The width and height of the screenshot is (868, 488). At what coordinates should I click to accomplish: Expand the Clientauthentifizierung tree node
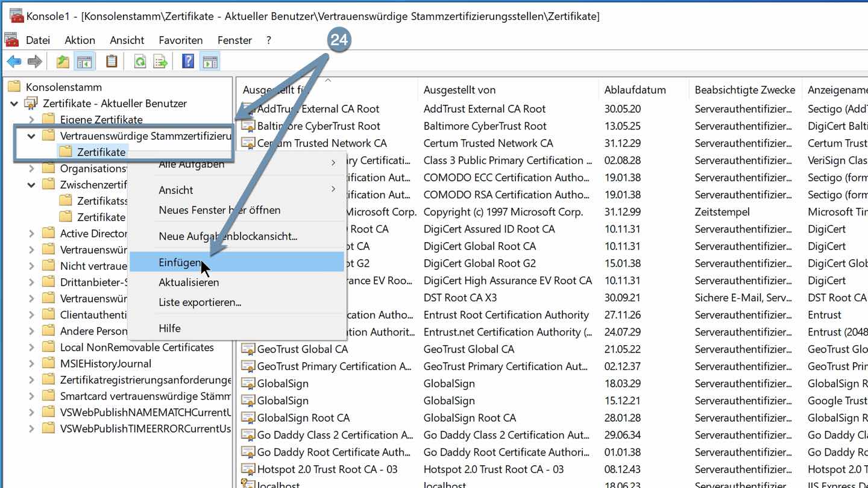point(31,314)
